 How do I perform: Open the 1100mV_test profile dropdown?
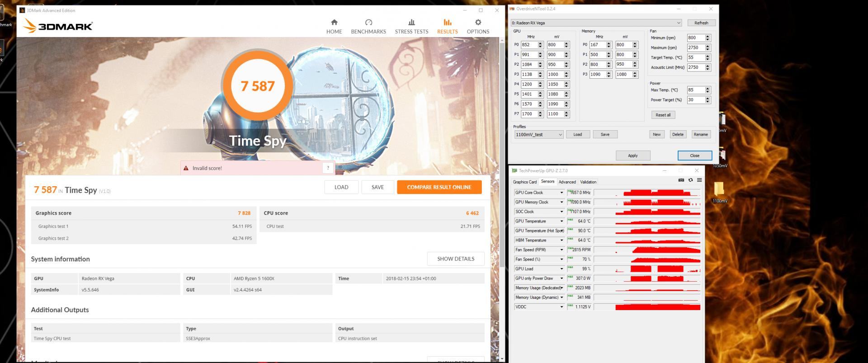[538, 134]
